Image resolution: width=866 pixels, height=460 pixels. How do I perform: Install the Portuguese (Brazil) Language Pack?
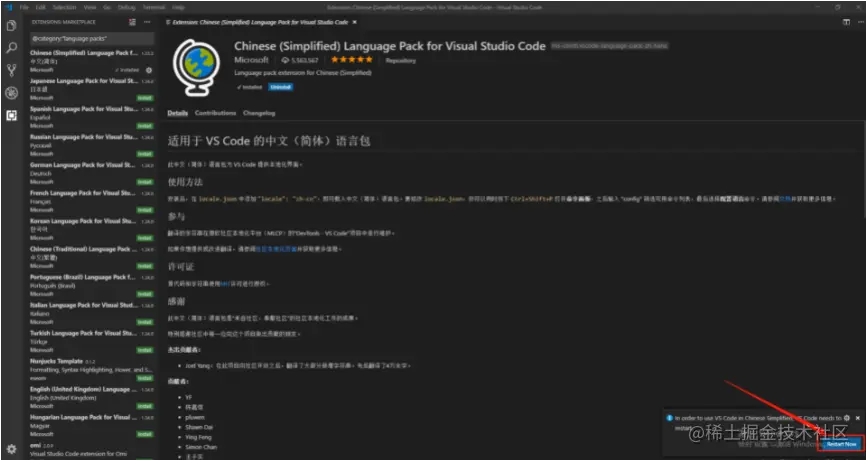(x=145, y=294)
